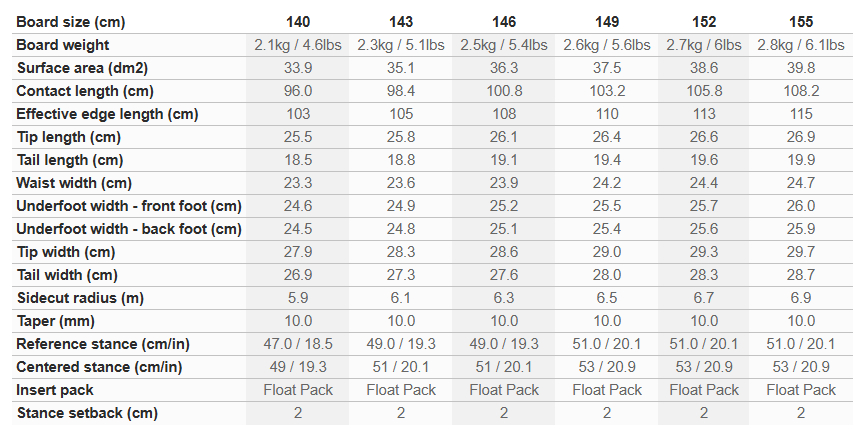Click the 2.1kg / 4.6lbs weight cell
865x431 pixels.
tap(298, 45)
